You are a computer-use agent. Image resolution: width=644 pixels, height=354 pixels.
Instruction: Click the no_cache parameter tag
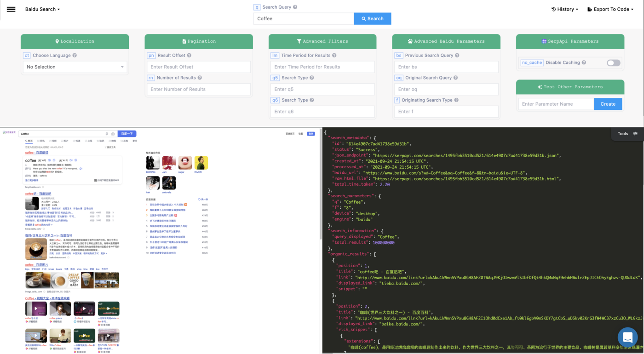[x=532, y=63]
